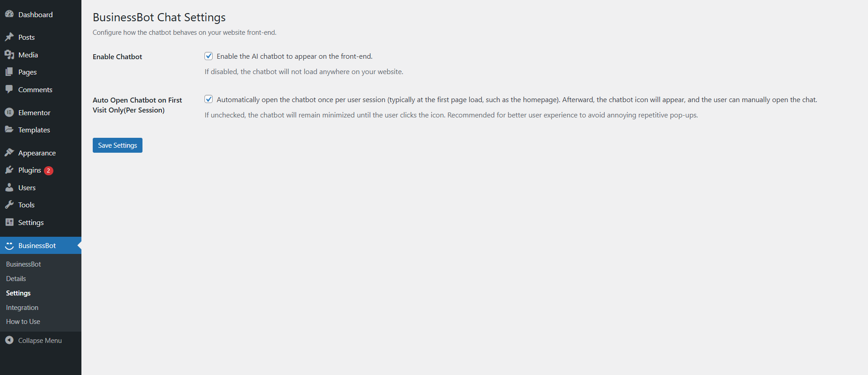Open the Pages menu item
The height and width of the screenshot is (375, 868).
tap(27, 72)
